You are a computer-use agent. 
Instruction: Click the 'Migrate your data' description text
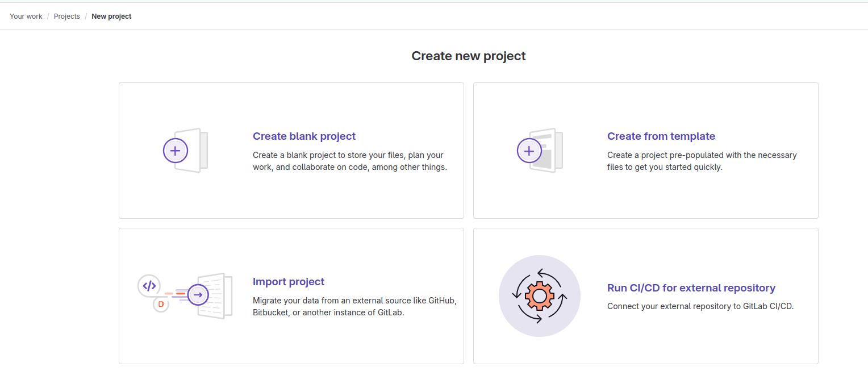[x=354, y=307]
